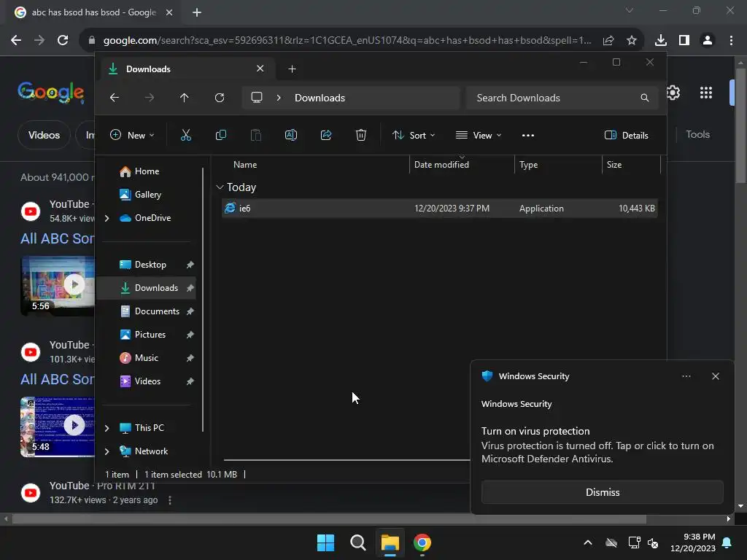Click the Share icon in Explorer toolbar
The height and width of the screenshot is (560, 747).
[326, 135]
